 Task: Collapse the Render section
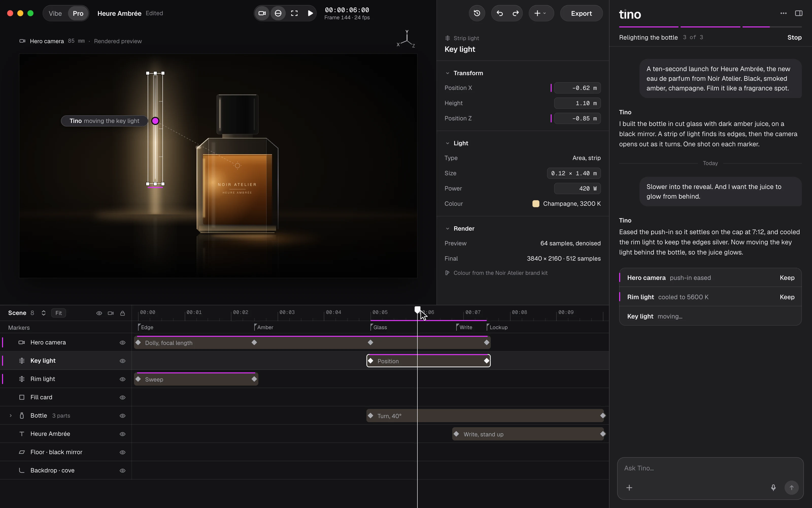[x=447, y=228]
